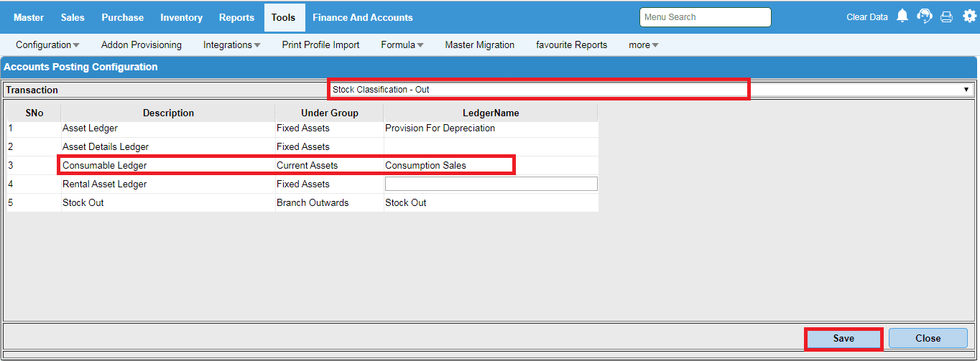Expand the Formula submenu
This screenshot has width=980, height=361.
[402, 44]
